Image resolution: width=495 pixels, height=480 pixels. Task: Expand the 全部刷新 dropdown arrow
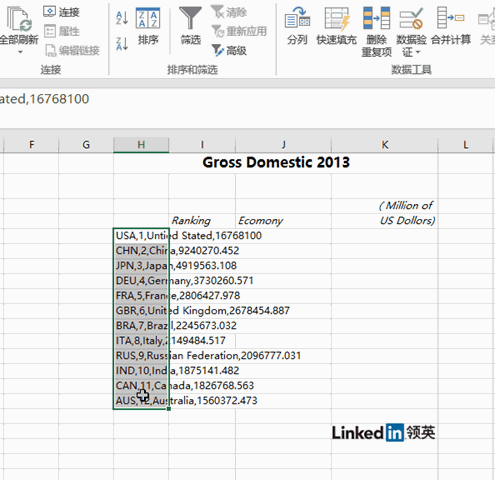(20, 52)
